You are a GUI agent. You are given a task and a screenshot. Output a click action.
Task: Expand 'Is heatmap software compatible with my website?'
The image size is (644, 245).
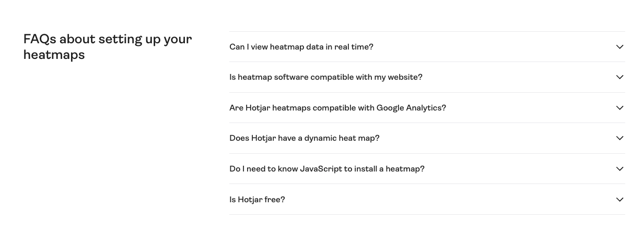tap(326, 77)
